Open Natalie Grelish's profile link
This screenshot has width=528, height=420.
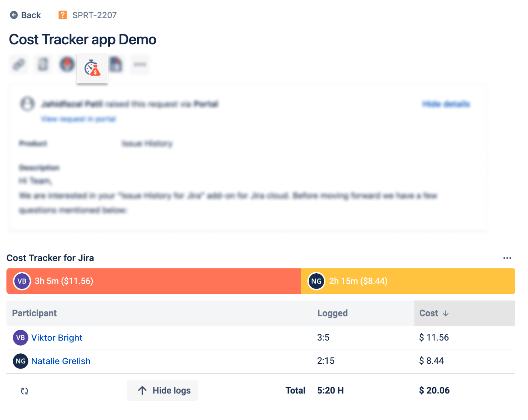click(61, 361)
